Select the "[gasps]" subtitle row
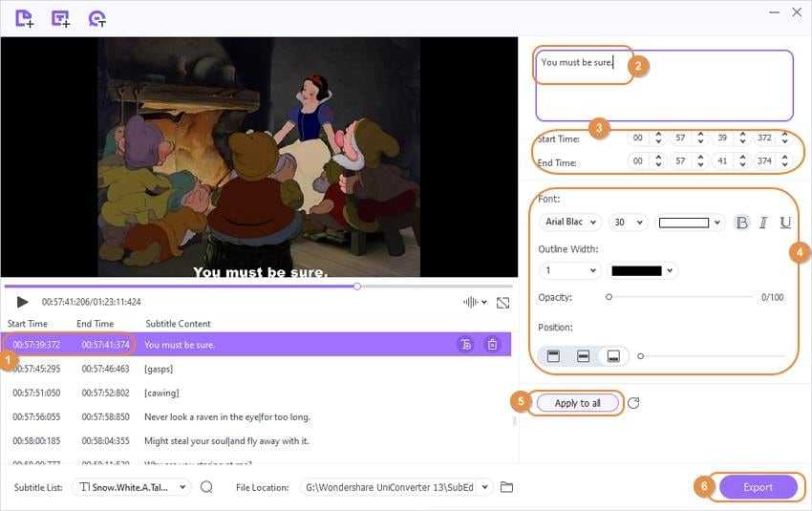This screenshot has width=812, height=511. [x=258, y=369]
